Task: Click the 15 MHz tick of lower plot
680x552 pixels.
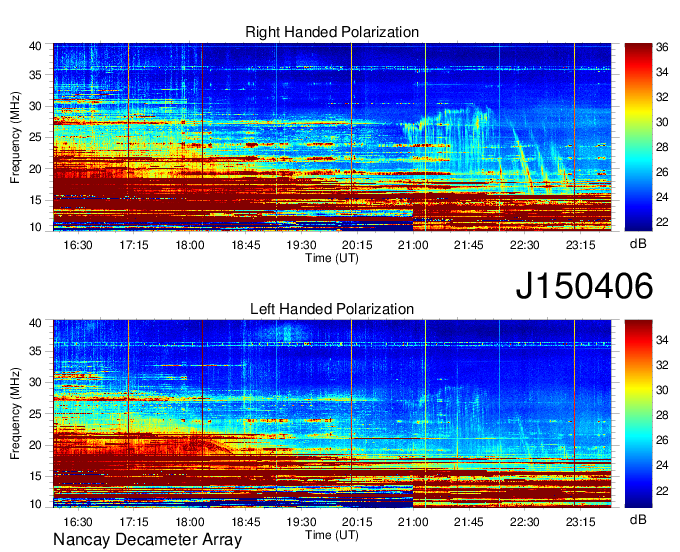Action: pos(35,476)
